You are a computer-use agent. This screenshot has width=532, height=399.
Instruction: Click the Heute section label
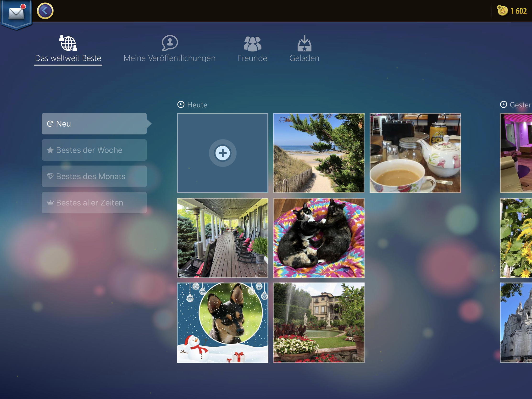coord(197,105)
